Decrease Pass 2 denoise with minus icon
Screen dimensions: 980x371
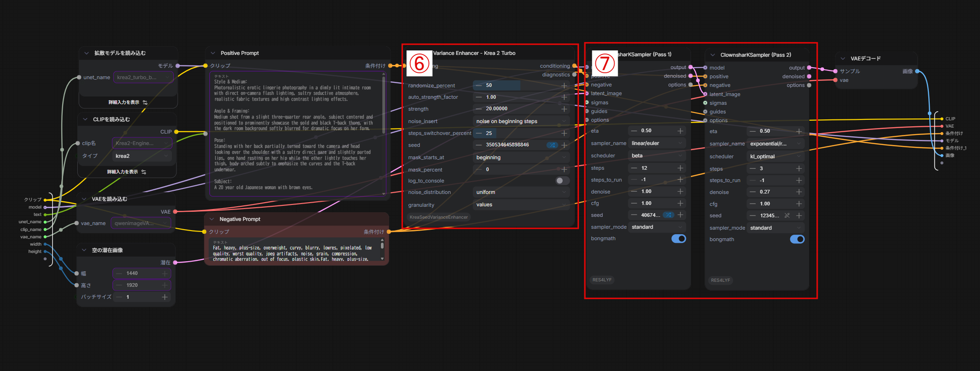(x=753, y=192)
